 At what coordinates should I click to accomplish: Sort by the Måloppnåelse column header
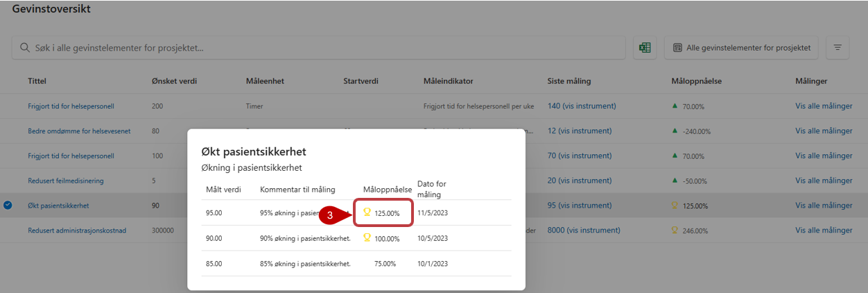pos(697,81)
